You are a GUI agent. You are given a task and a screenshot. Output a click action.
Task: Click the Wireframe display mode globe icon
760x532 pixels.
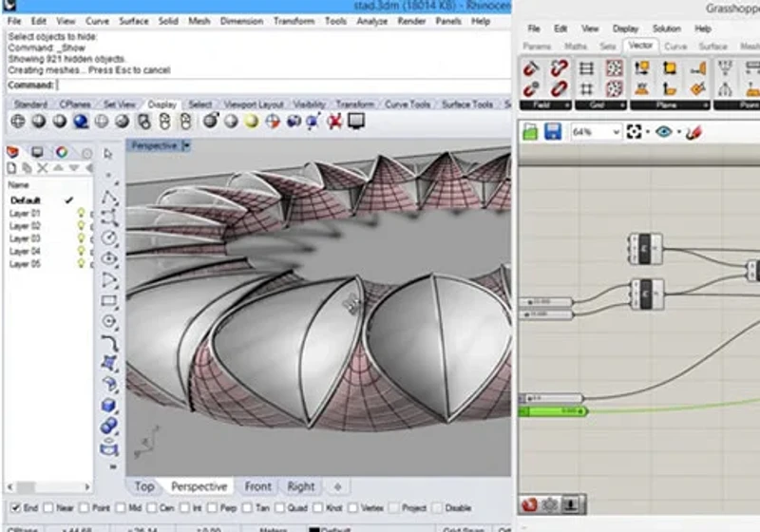(x=18, y=122)
